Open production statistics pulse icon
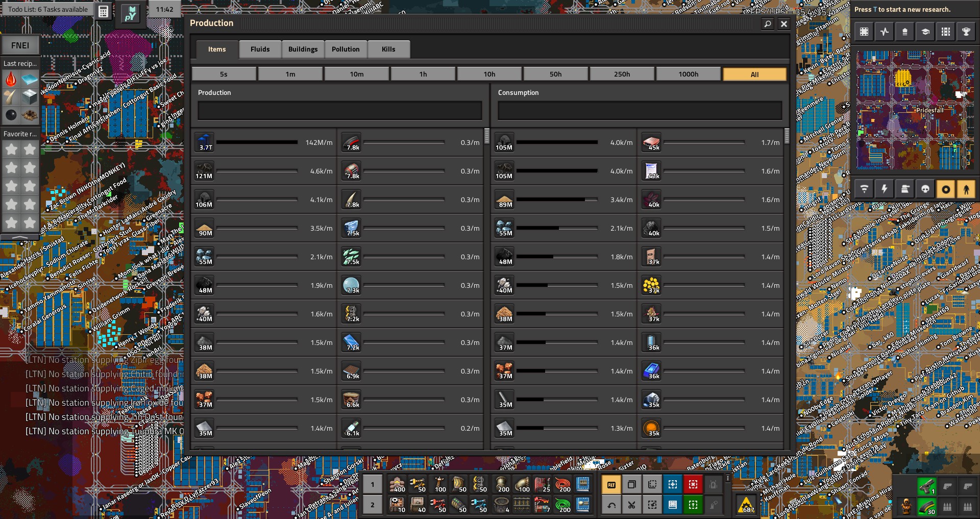Image resolution: width=980 pixels, height=519 pixels. 885,32
